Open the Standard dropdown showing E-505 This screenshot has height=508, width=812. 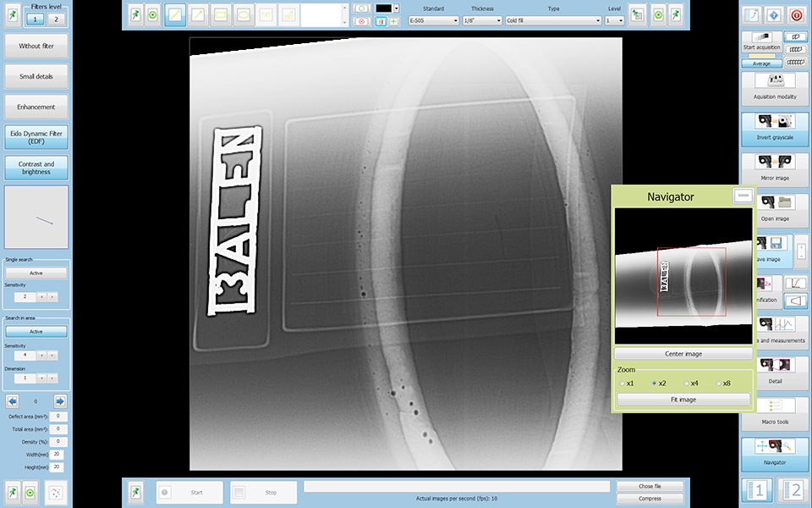point(433,20)
